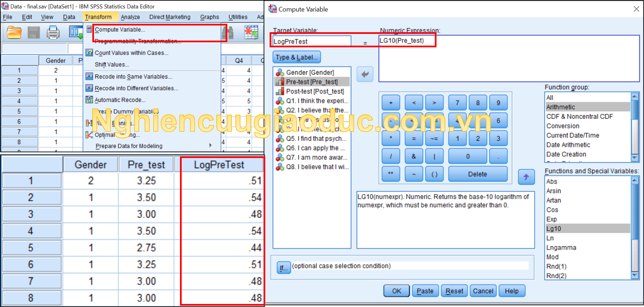Screen dimensions: 644x307
Task: Click the Target Variable text field
Action: coord(311,41)
